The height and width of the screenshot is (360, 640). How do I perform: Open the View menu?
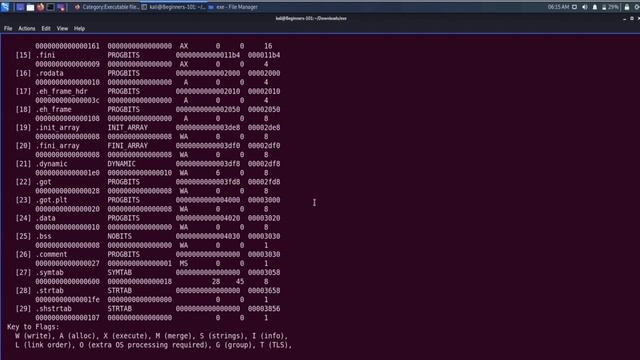point(62,29)
